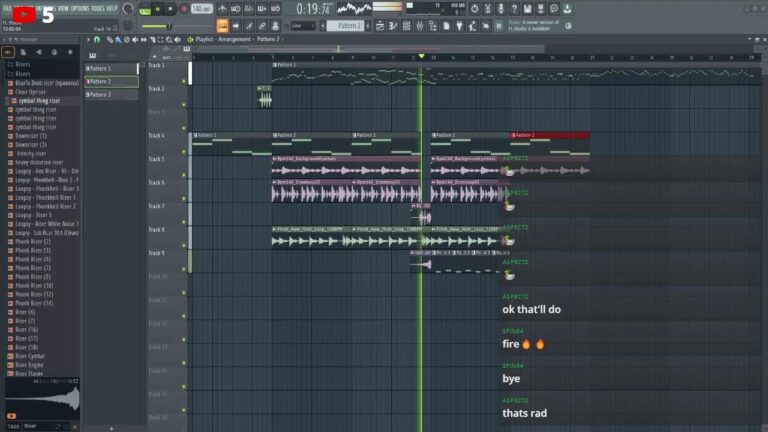Toggle the playlist magnet snap icon

point(97,40)
